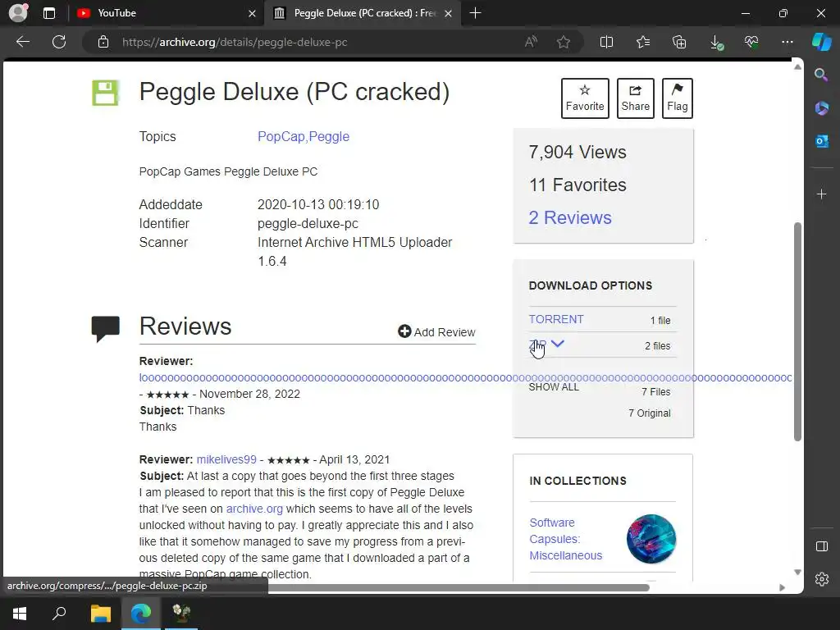
Task: Click SHOW ALL download files
Action: pyautogui.click(x=554, y=387)
